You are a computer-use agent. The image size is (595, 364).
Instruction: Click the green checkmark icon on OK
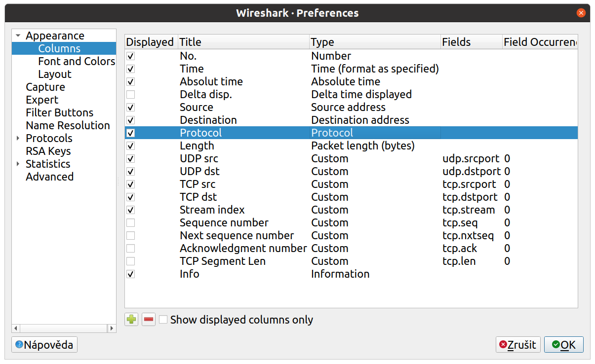click(x=556, y=345)
